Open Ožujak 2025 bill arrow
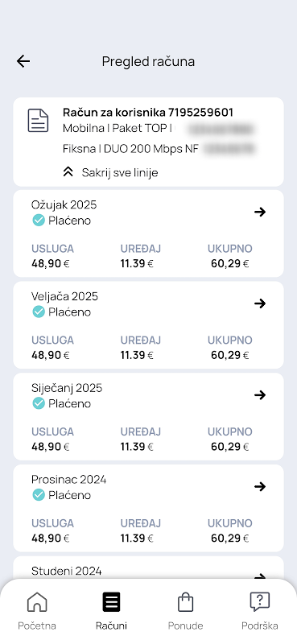 (260, 212)
